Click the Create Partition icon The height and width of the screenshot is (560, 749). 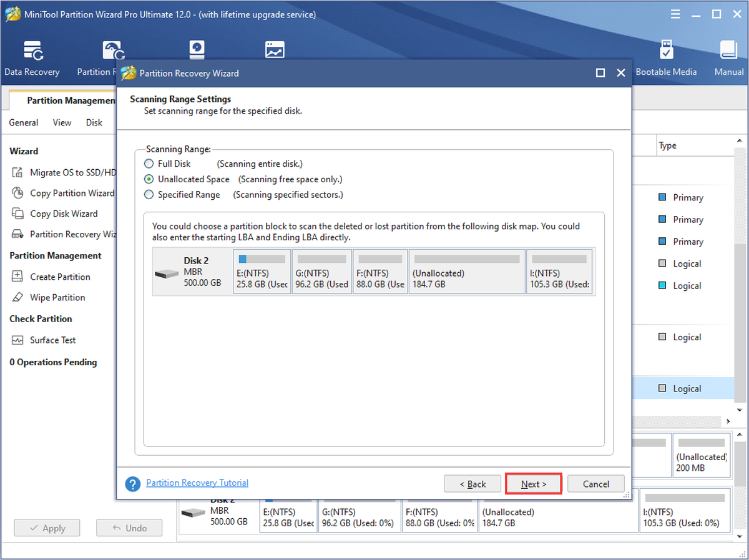tap(17, 277)
